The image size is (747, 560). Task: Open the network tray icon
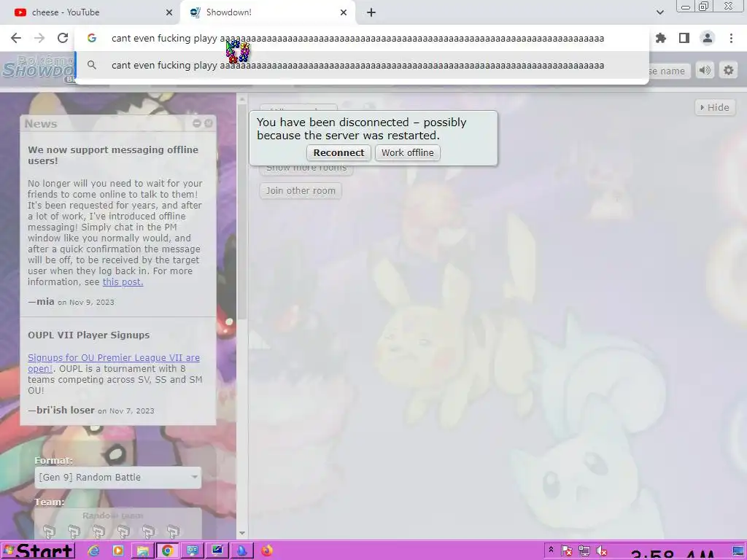tap(584, 551)
